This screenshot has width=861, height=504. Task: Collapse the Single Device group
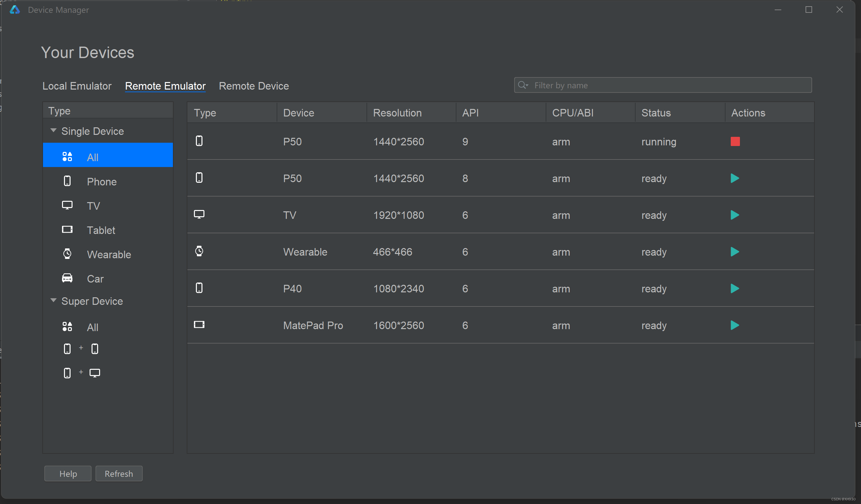pyautogui.click(x=53, y=131)
